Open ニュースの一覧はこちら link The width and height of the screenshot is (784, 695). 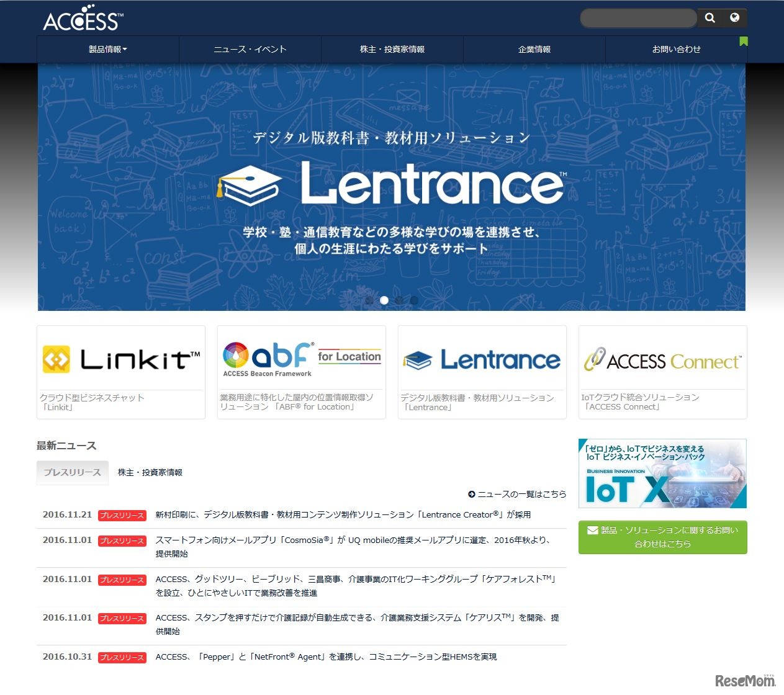click(x=521, y=494)
